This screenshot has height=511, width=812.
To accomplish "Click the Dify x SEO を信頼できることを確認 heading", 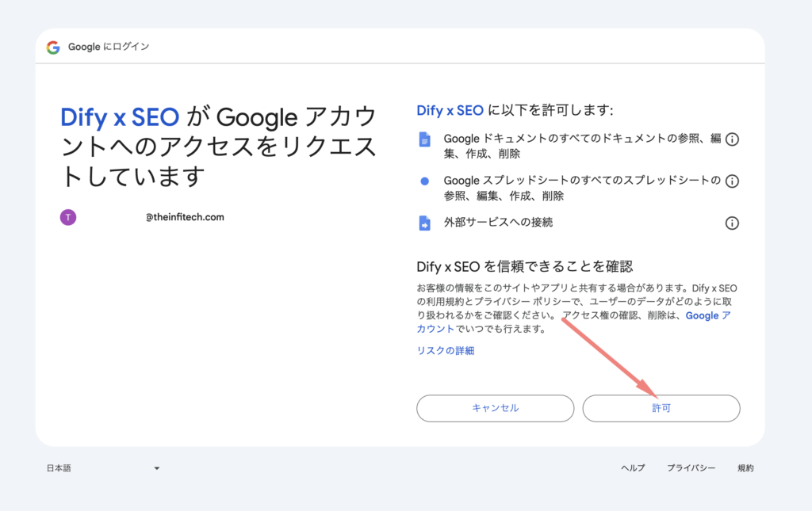I will point(525,266).
